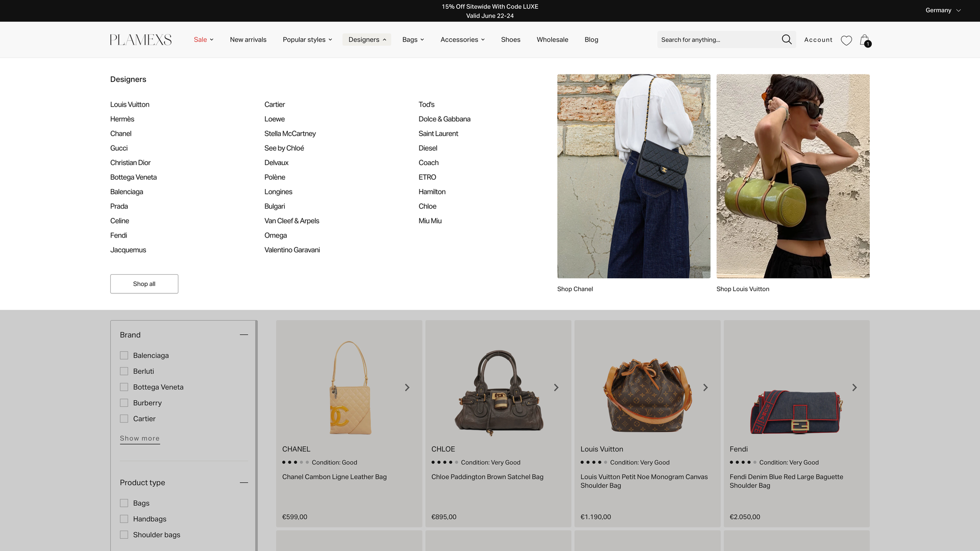Expand the Sale menu
980x551 pixels.
203,40
